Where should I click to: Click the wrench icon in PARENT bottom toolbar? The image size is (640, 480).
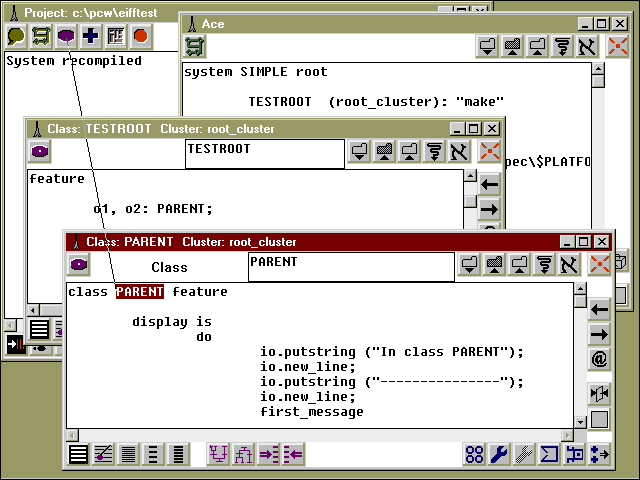coord(500,455)
